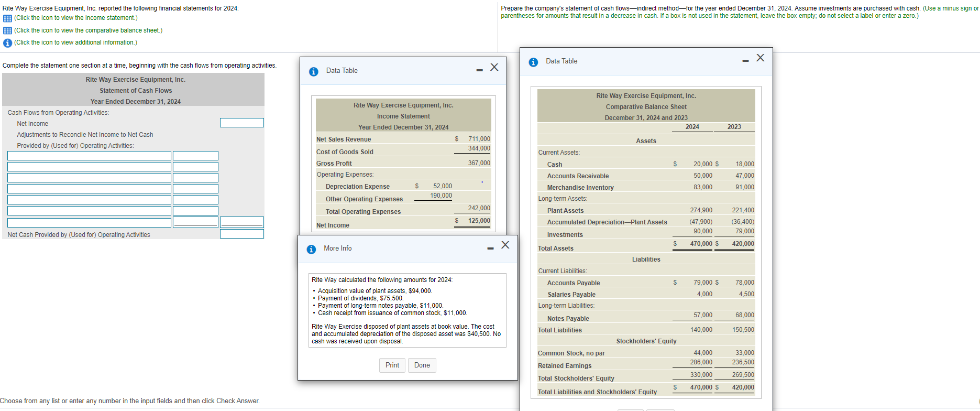Screen dimensions: 980x411
Task: Focus the last adjustment amount field
Action: [x=195, y=222]
